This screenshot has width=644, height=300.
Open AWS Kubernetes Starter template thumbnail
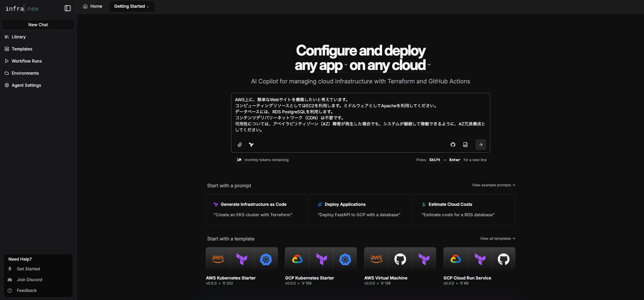tap(242, 259)
